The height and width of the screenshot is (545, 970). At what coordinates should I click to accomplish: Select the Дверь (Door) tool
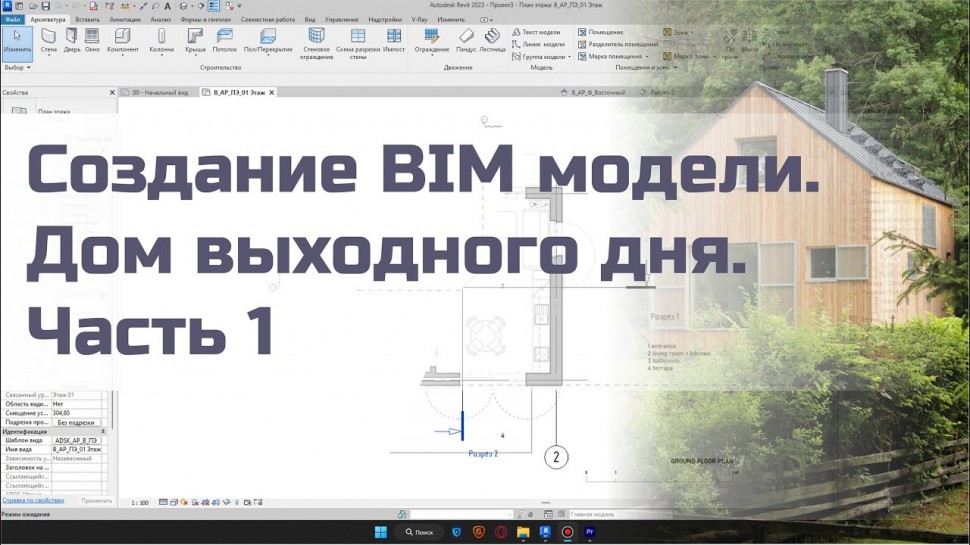click(x=72, y=40)
